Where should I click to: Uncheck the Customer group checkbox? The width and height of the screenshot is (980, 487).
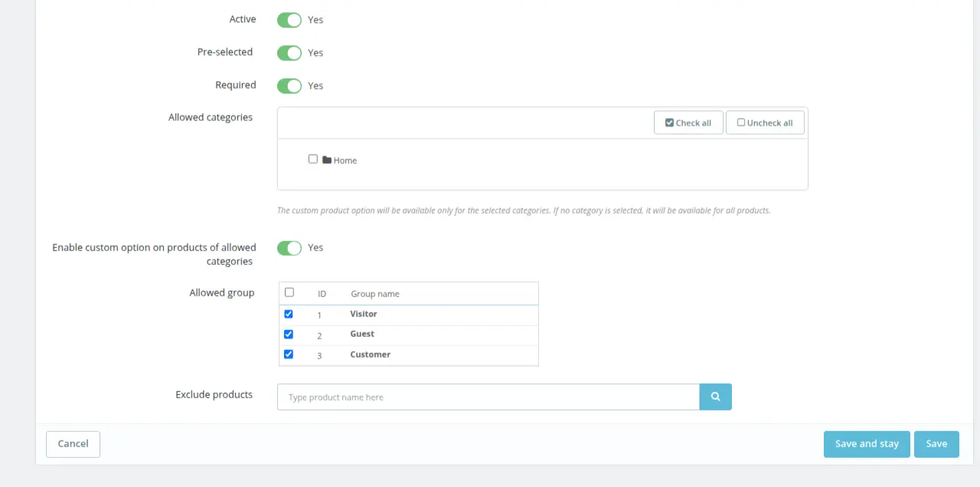(x=289, y=355)
